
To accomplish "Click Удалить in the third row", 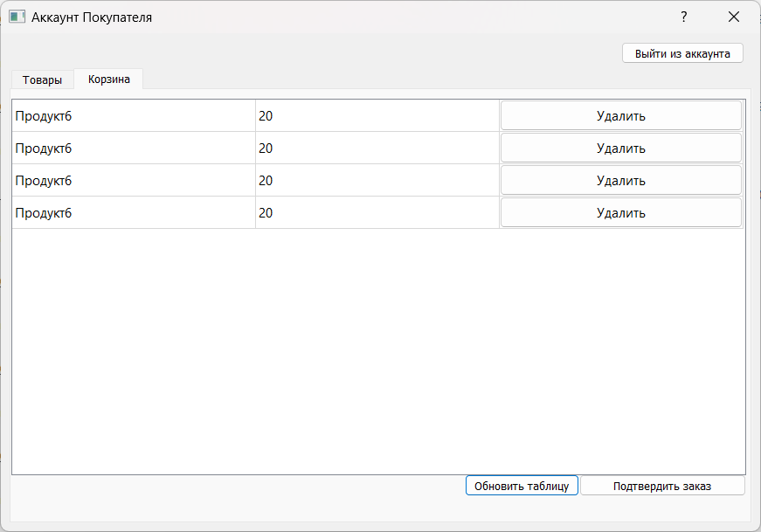I will pyautogui.click(x=620, y=180).
